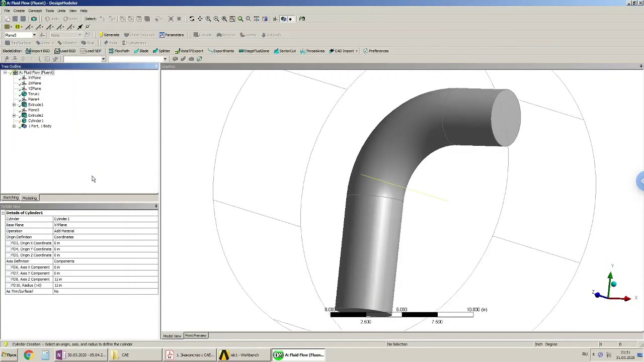Expand the Extrude2 tree node
Viewport: 644px width, 362px height.
(14, 115)
